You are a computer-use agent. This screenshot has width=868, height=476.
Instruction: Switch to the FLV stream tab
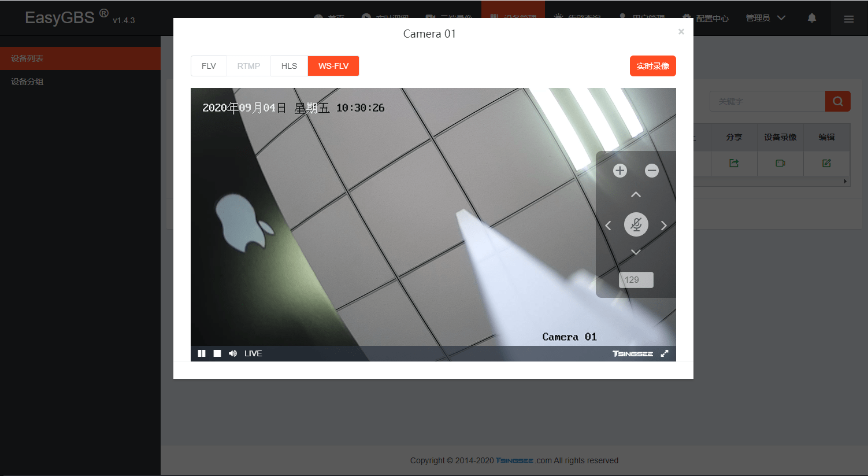209,66
